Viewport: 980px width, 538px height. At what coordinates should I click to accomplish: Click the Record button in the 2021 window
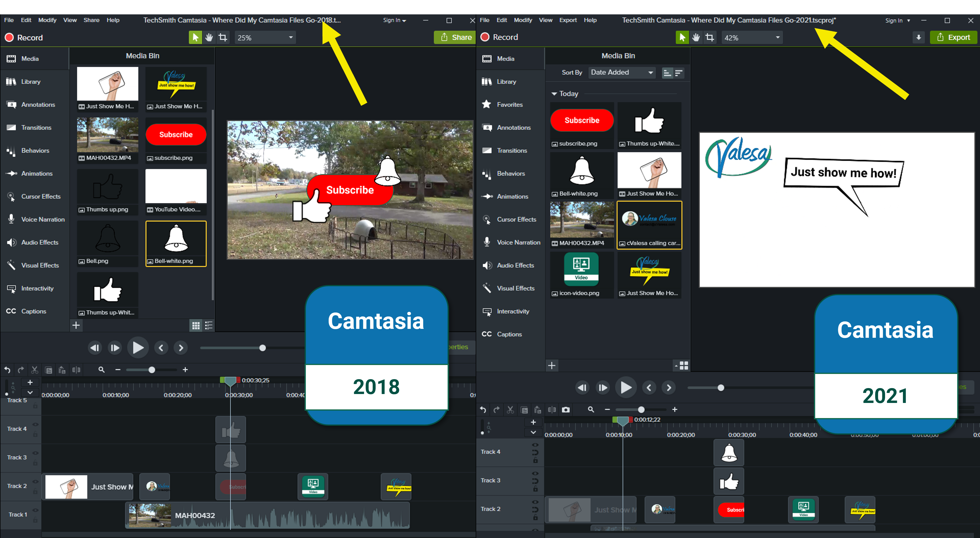tap(499, 37)
